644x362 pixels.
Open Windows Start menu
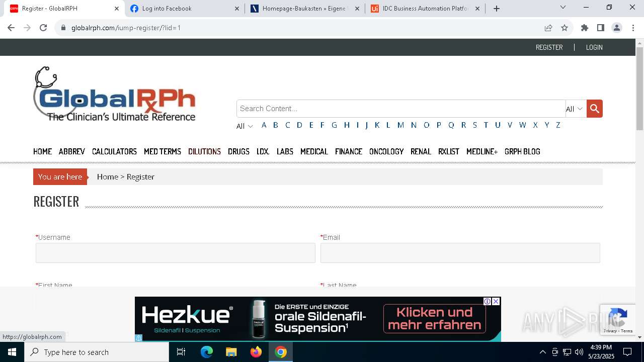[x=12, y=352]
